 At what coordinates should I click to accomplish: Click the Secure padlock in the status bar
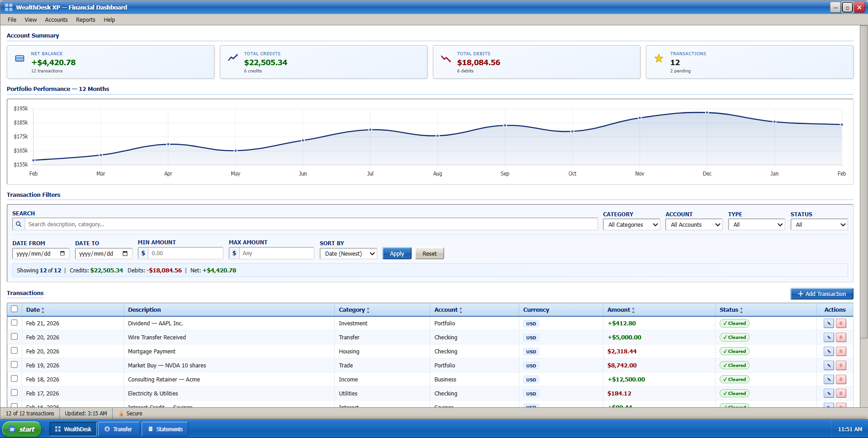point(121,413)
